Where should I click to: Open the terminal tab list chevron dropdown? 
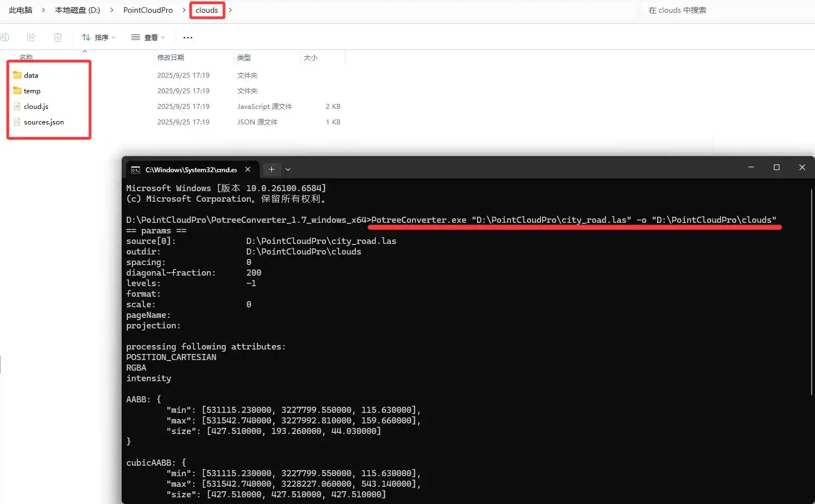287,169
